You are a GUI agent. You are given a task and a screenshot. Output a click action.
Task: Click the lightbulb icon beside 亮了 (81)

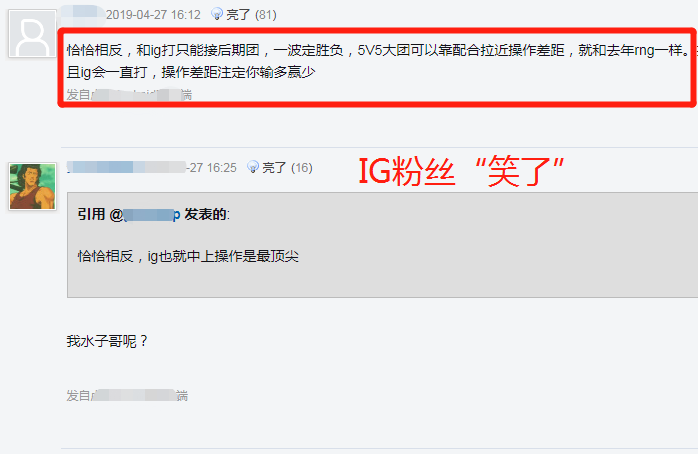pos(217,14)
